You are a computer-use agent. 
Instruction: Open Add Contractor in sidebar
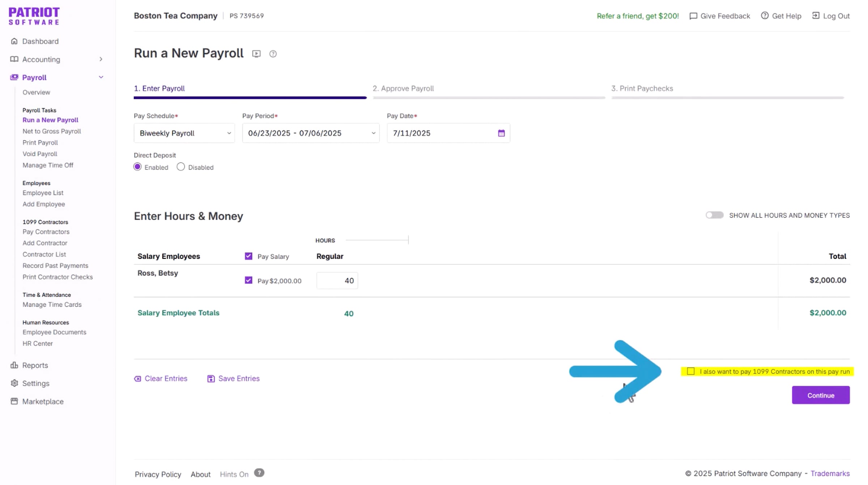coord(45,243)
